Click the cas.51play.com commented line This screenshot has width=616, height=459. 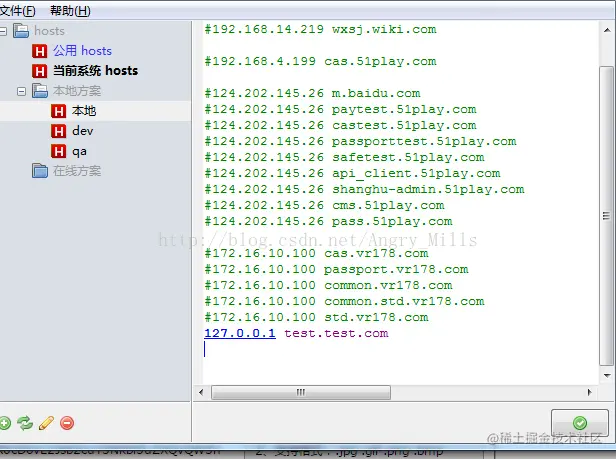(321, 61)
